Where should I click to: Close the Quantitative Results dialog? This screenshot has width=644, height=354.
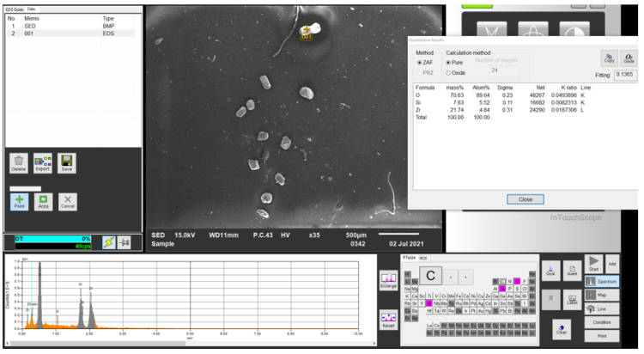click(526, 199)
